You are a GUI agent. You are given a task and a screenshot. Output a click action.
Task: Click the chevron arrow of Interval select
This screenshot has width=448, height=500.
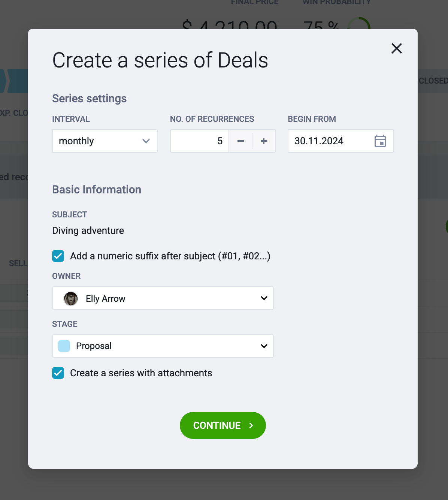pos(146,141)
